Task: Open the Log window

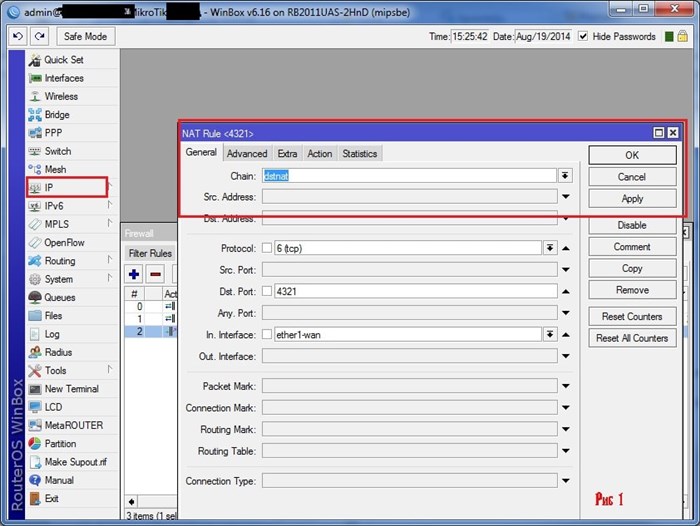Action: coord(52,334)
